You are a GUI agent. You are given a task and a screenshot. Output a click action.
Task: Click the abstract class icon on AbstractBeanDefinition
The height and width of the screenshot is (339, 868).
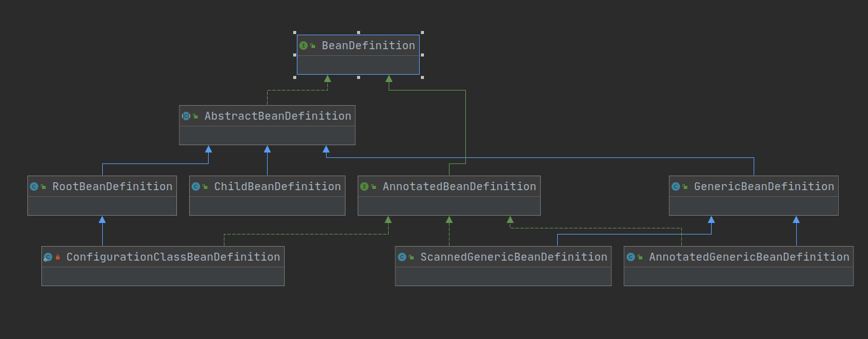coord(186,116)
